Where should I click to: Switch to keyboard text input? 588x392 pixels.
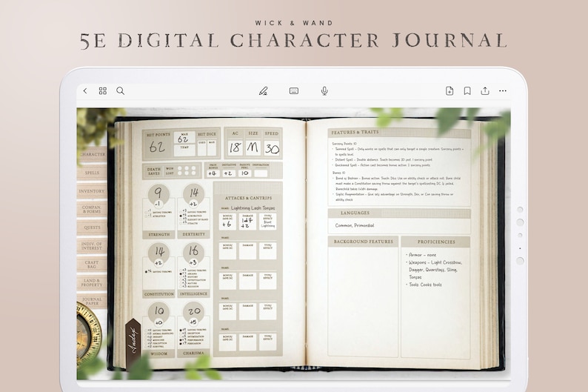tap(294, 91)
